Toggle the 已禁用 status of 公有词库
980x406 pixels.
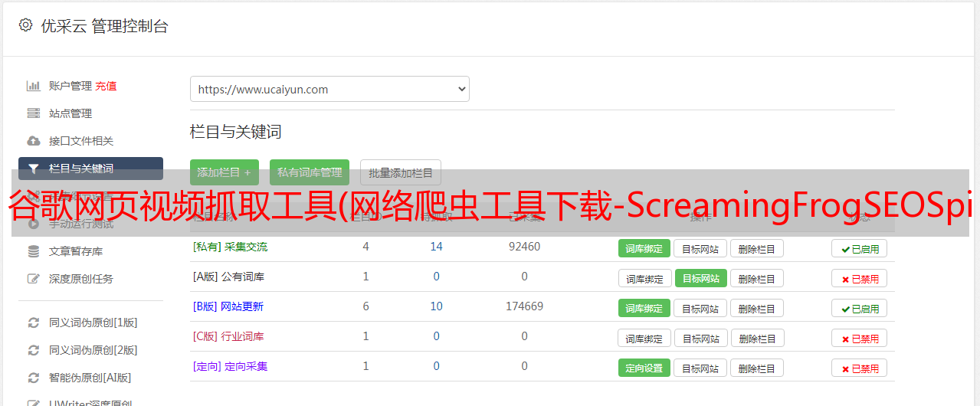click(x=860, y=278)
